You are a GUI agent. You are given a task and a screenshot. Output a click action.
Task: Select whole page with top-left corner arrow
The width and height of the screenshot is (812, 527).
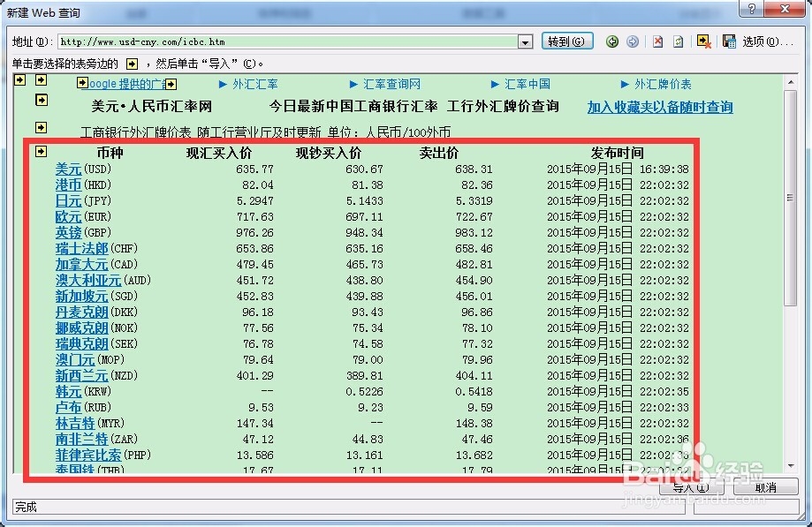point(19,79)
